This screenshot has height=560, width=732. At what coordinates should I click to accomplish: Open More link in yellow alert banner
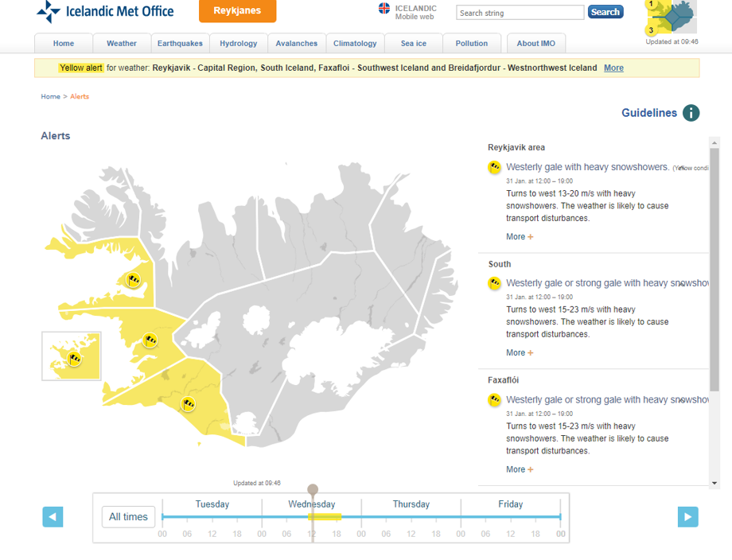[613, 68]
